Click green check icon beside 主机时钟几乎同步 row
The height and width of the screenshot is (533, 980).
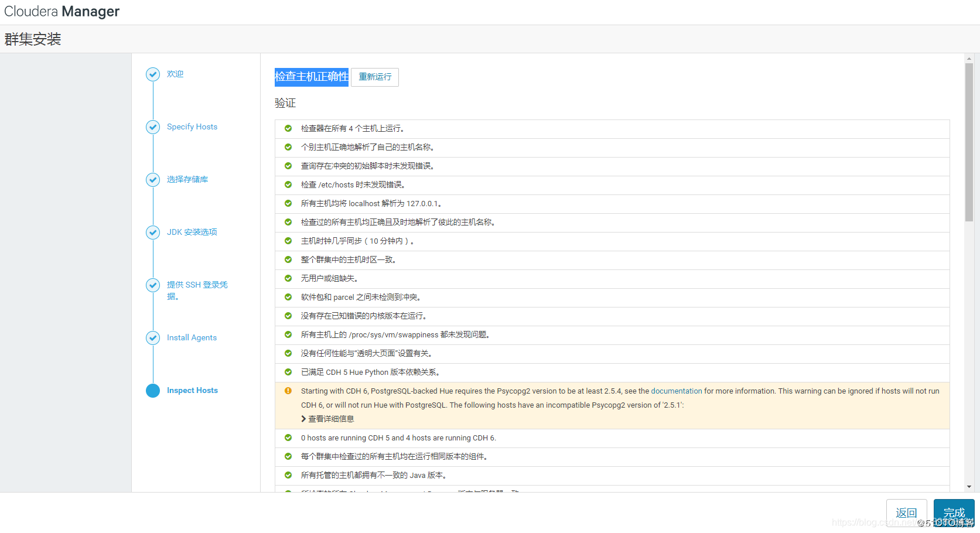[288, 241]
